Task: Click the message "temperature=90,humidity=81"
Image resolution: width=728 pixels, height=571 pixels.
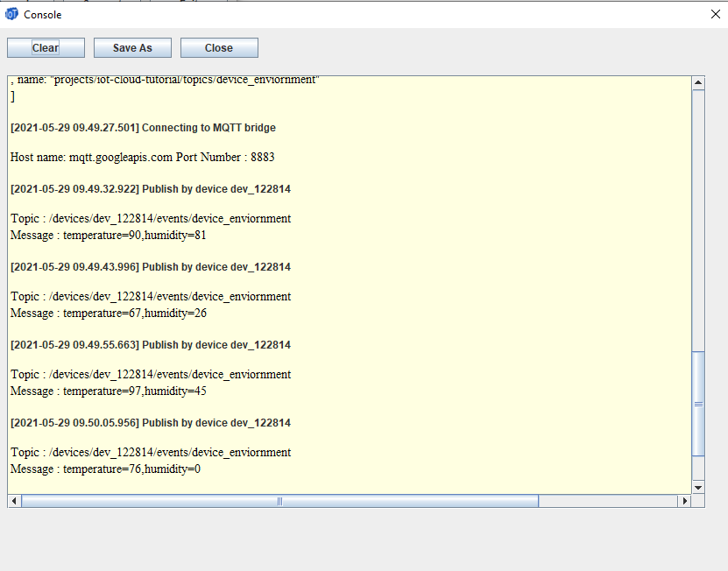Action: (x=108, y=236)
